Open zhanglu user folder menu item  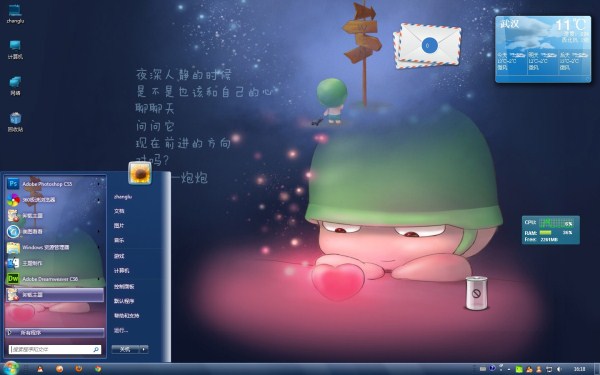click(123, 197)
